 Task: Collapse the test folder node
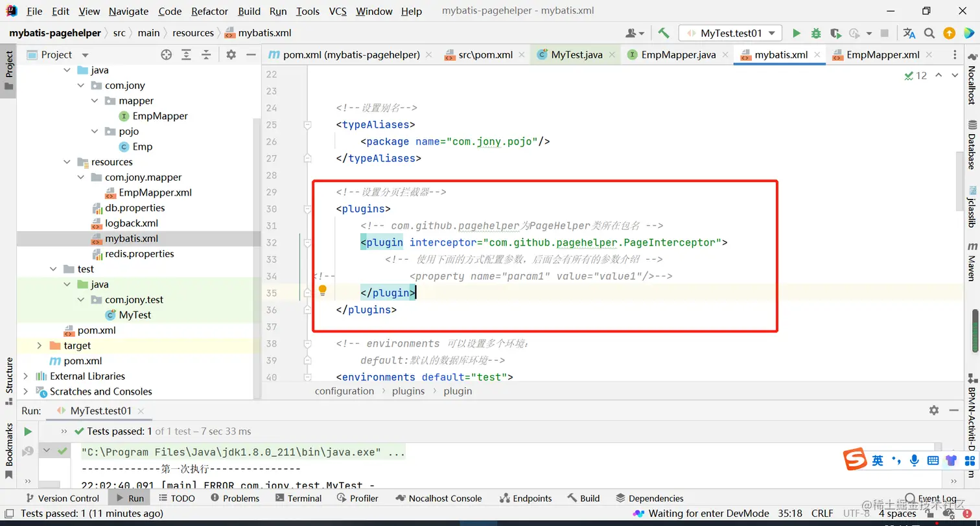pyautogui.click(x=54, y=269)
